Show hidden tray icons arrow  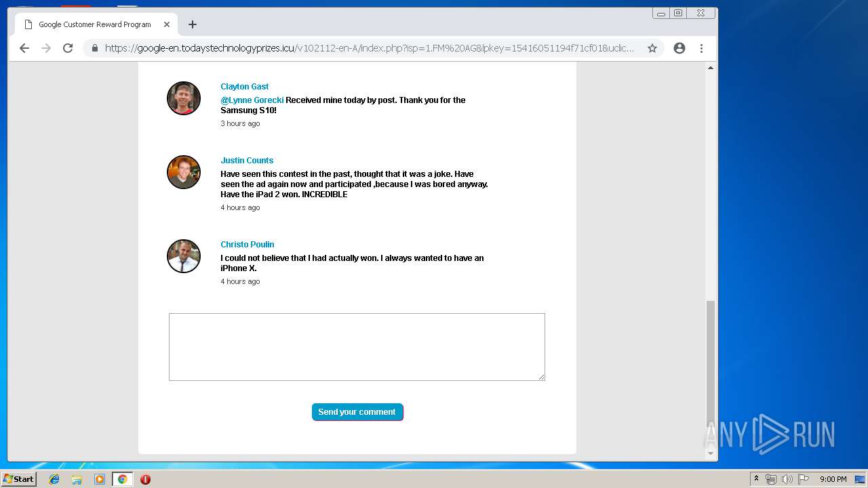(x=756, y=479)
